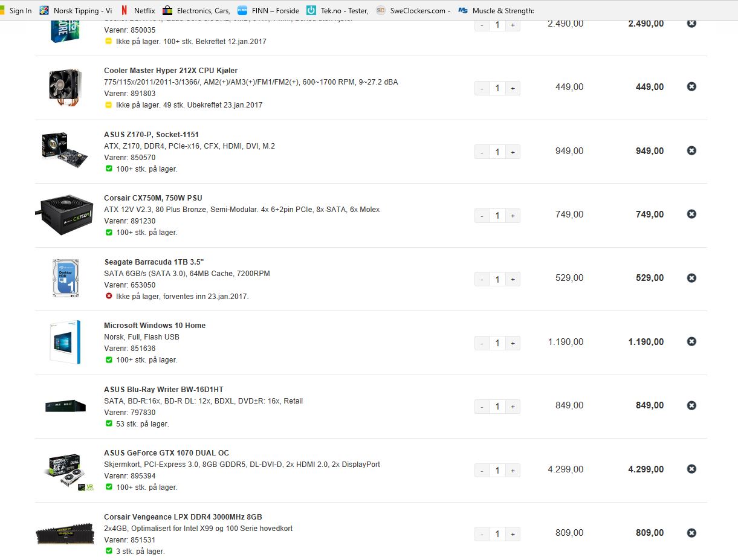The width and height of the screenshot is (738, 560).
Task: Click the green in-stock icon for Corsair Vengeance
Action: [x=109, y=552]
